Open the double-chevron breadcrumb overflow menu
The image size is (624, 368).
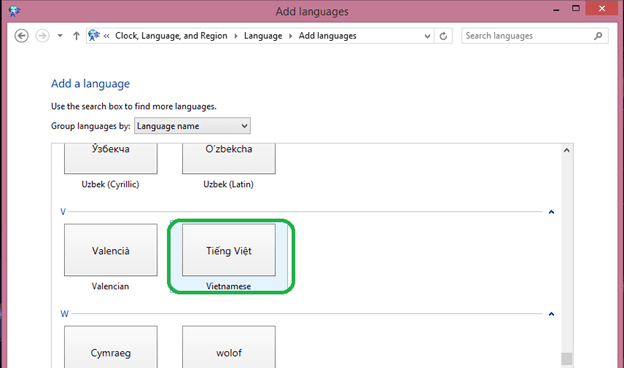(x=106, y=36)
